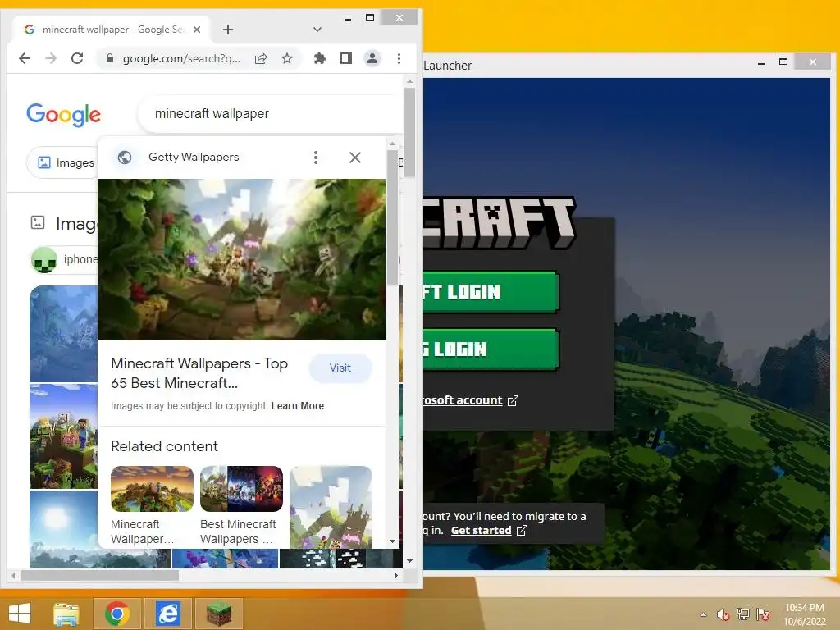Open Internet Explorer from taskbar
The image size is (840, 630).
(168, 614)
